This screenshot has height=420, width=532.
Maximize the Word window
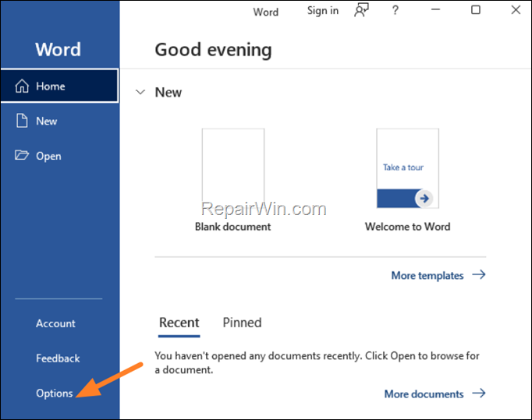click(476, 10)
